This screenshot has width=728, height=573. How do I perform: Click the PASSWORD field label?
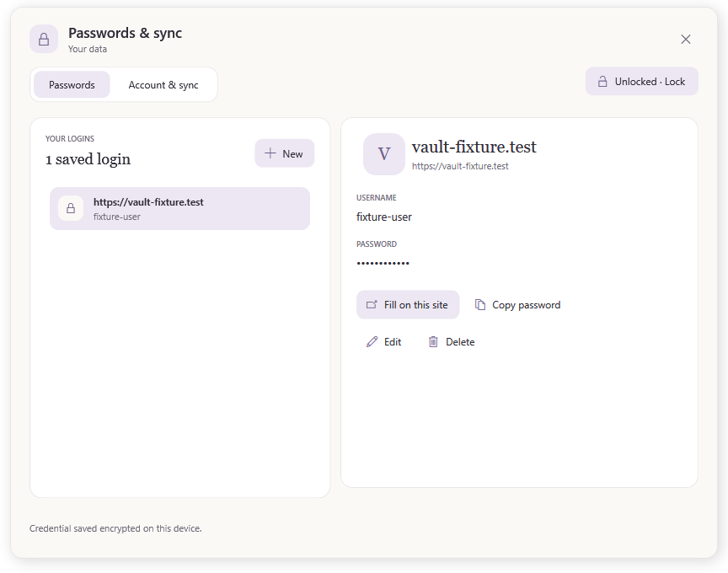click(376, 244)
